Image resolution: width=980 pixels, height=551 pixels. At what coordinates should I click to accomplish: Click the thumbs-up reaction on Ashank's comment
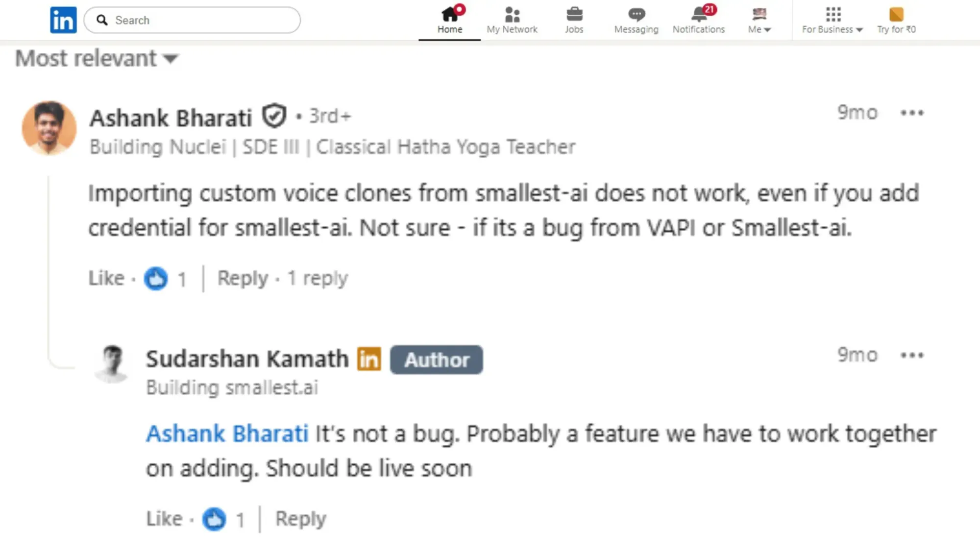[155, 278]
